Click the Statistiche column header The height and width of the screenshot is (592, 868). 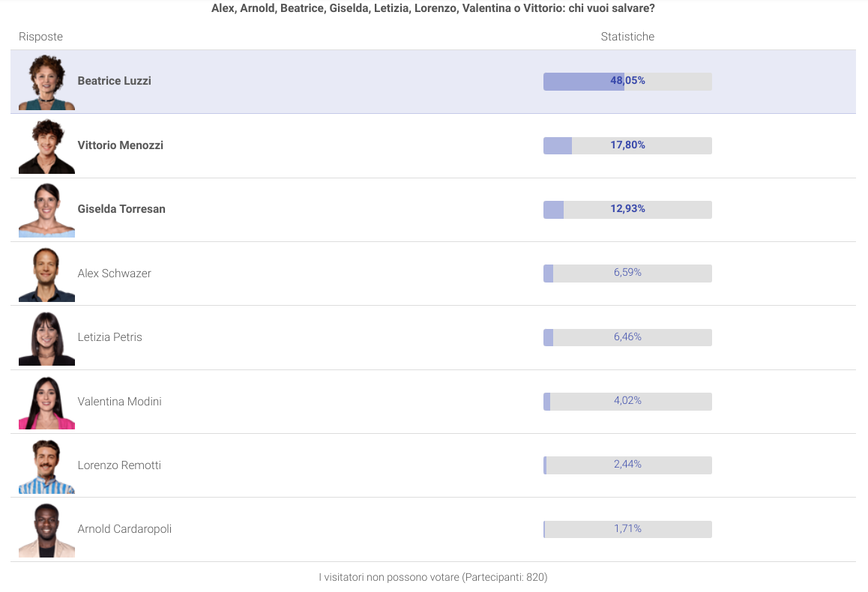click(627, 37)
